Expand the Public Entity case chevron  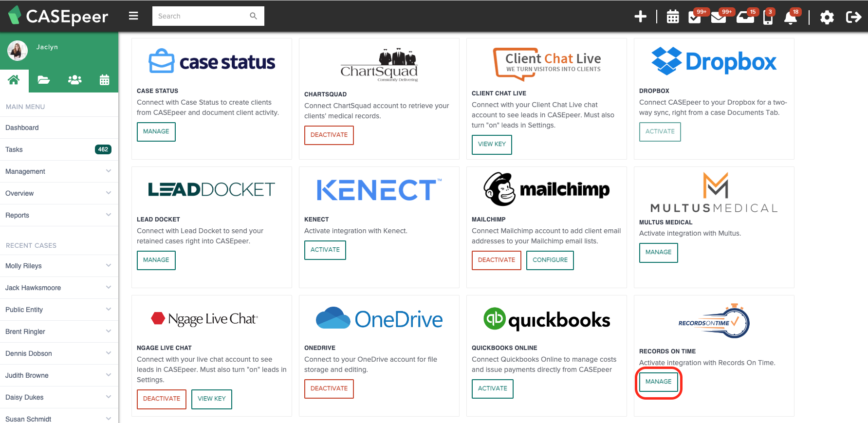tap(109, 309)
